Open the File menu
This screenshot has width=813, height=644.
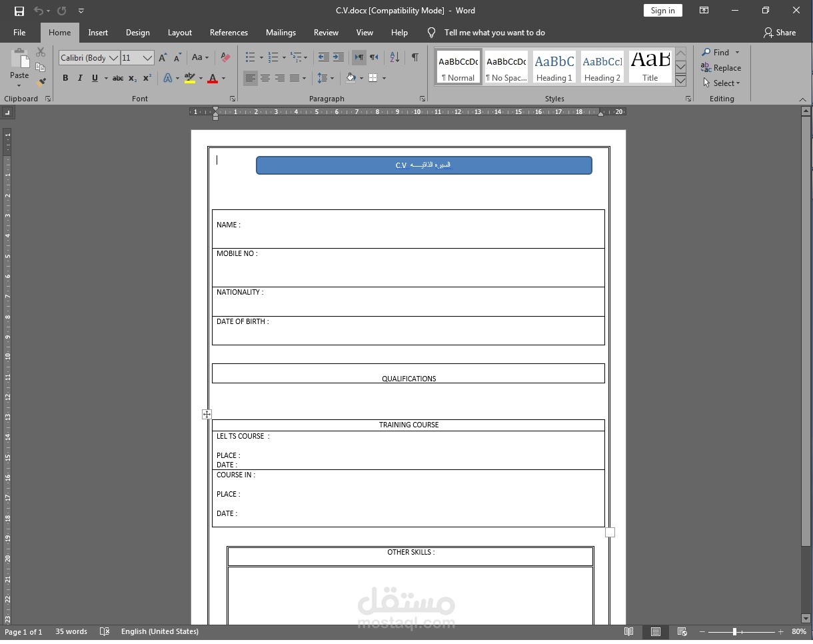[x=19, y=33]
